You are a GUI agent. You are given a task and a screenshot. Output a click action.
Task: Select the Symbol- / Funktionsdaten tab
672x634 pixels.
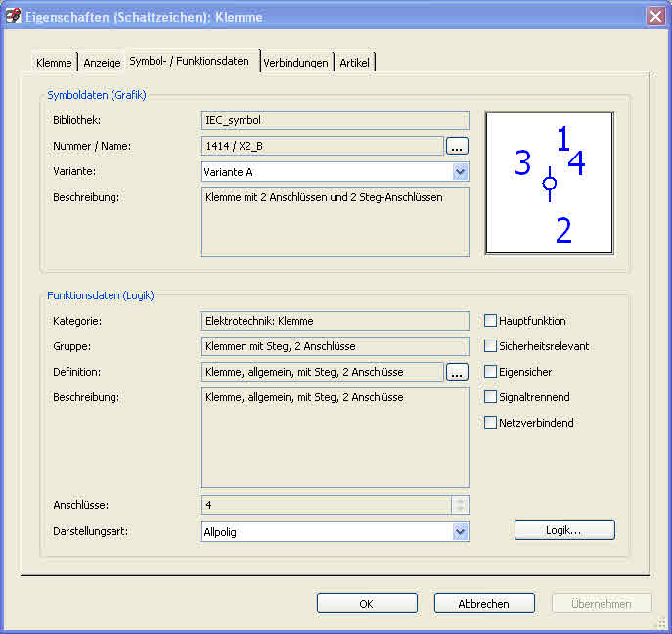(x=190, y=61)
